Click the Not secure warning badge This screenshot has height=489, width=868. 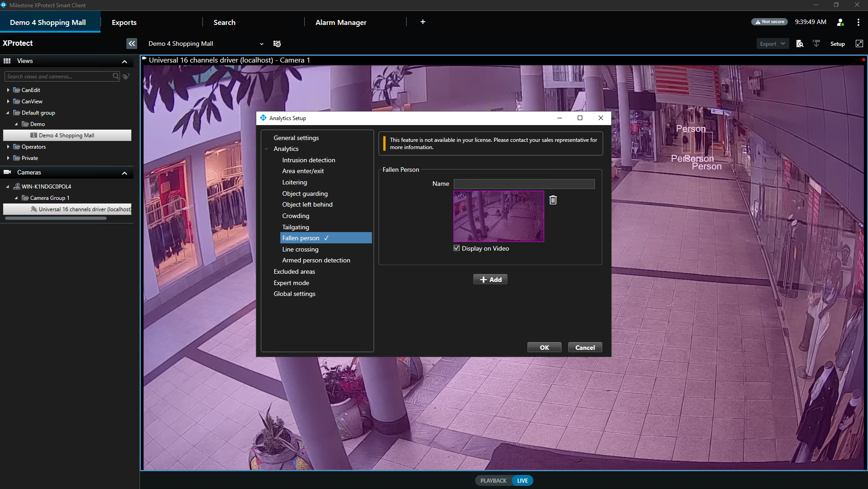[x=769, y=22]
